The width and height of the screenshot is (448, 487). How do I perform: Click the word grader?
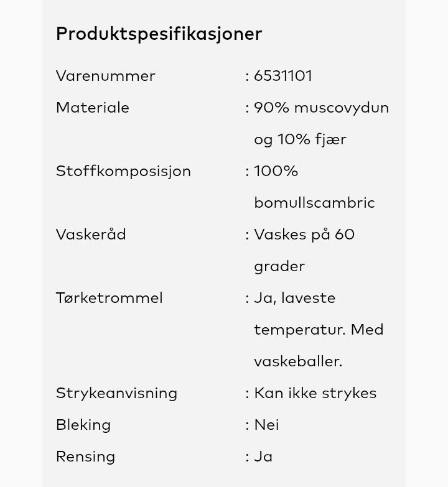279,267
